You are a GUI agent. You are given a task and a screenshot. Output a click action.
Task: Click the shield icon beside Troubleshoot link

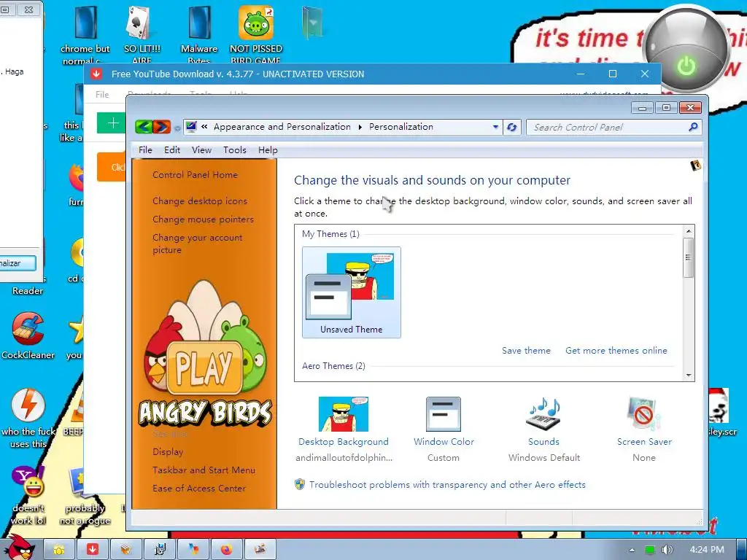pos(300,485)
